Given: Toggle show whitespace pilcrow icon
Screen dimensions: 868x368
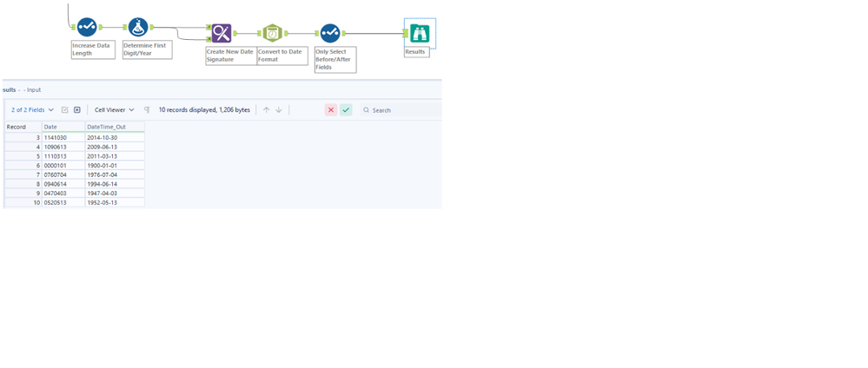Looking at the screenshot, I should [x=147, y=110].
